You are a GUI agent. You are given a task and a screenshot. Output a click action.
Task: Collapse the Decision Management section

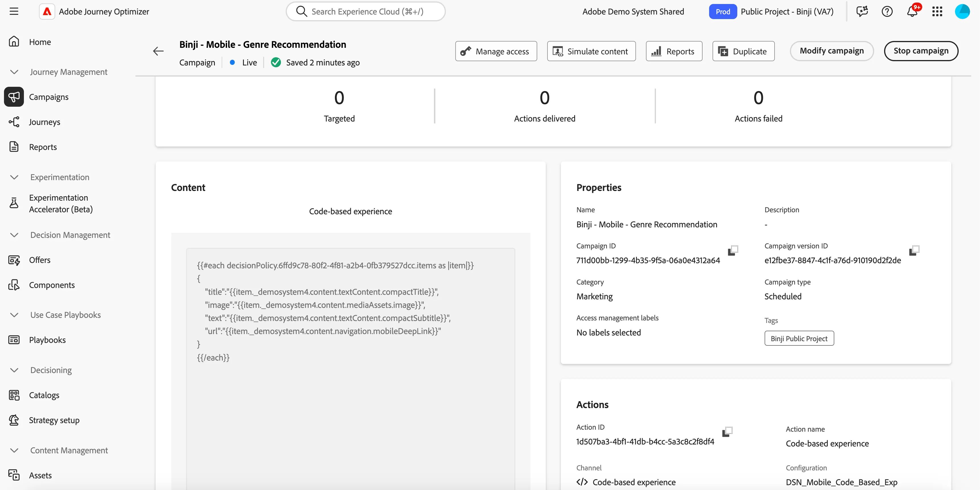pos(14,235)
